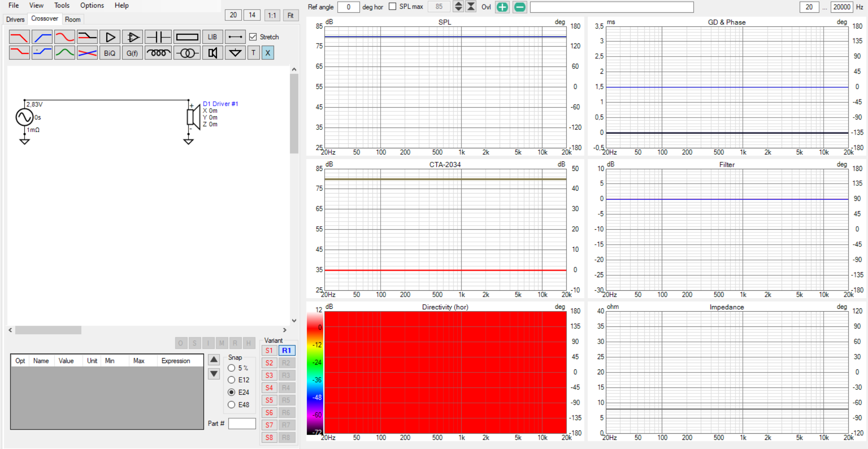Image resolution: width=868 pixels, height=449 pixels.
Task: Click the T toolbar button
Action: (x=254, y=53)
